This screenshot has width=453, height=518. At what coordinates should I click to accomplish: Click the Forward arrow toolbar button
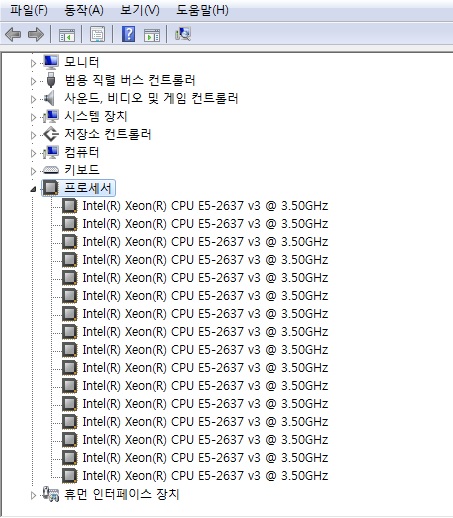(x=36, y=34)
